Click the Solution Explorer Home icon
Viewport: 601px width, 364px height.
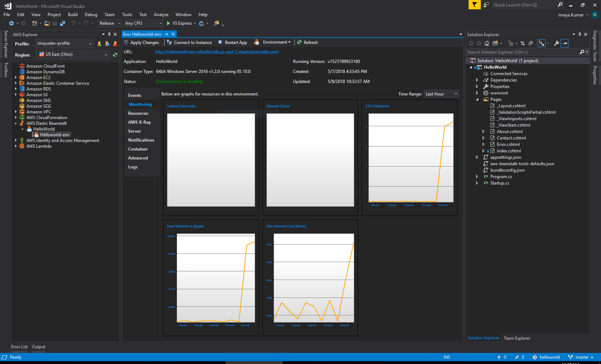(x=487, y=43)
